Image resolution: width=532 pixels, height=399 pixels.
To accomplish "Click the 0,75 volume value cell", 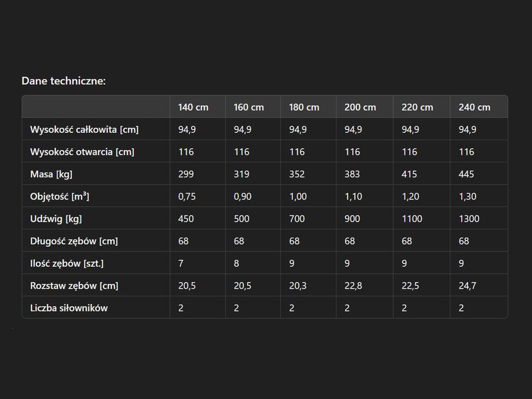I will (x=186, y=196).
